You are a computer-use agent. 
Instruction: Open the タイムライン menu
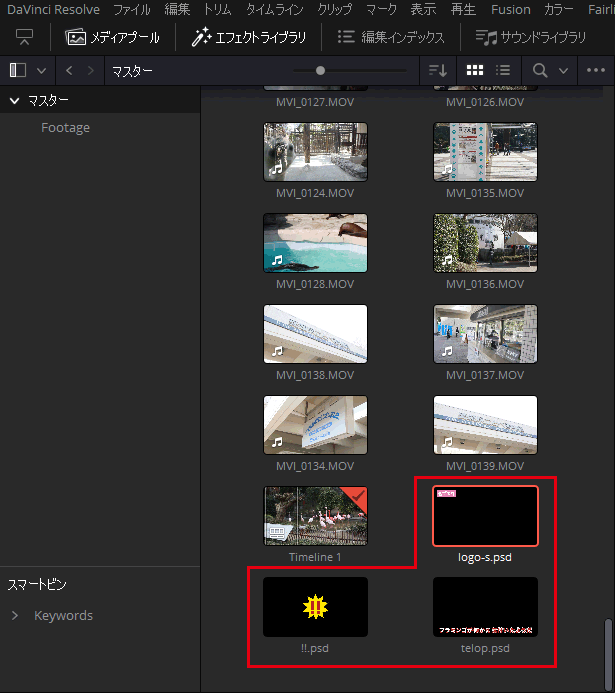(x=274, y=9)
